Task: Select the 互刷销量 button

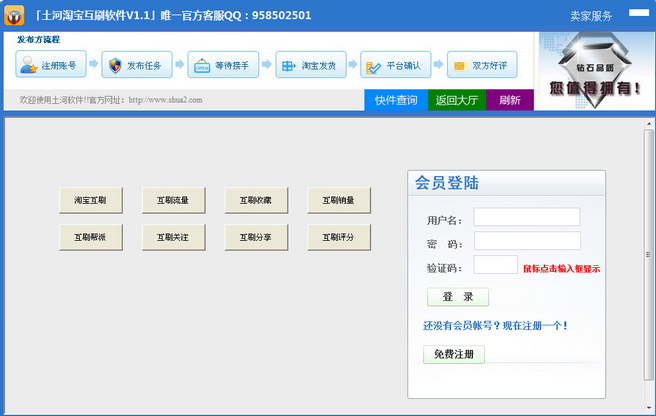Action: pos(339,200)
